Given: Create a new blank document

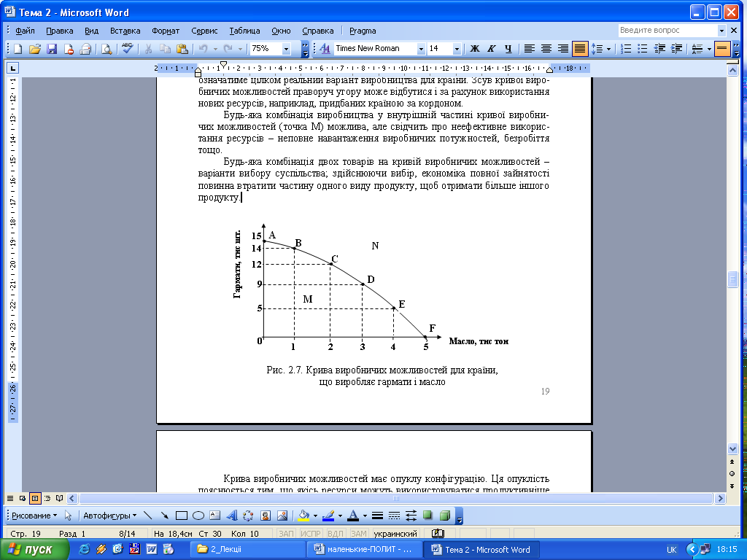Looking at the screenshot, I should (x=18, y=49).
